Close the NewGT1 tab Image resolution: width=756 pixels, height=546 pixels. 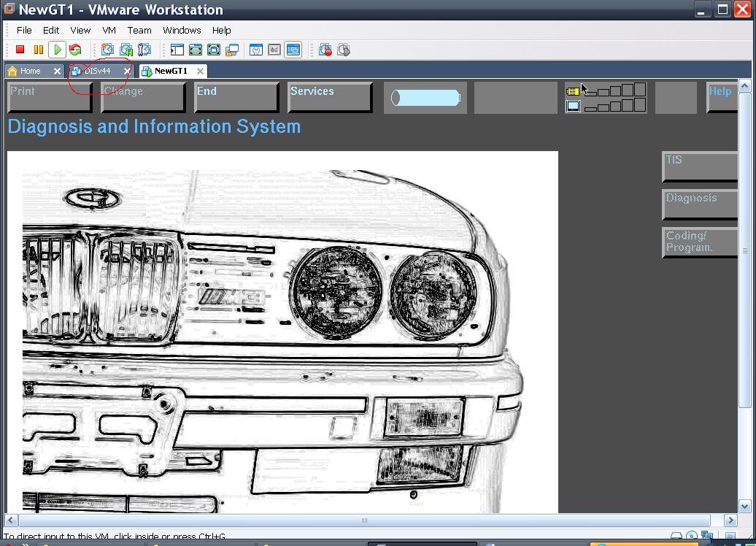200,71
